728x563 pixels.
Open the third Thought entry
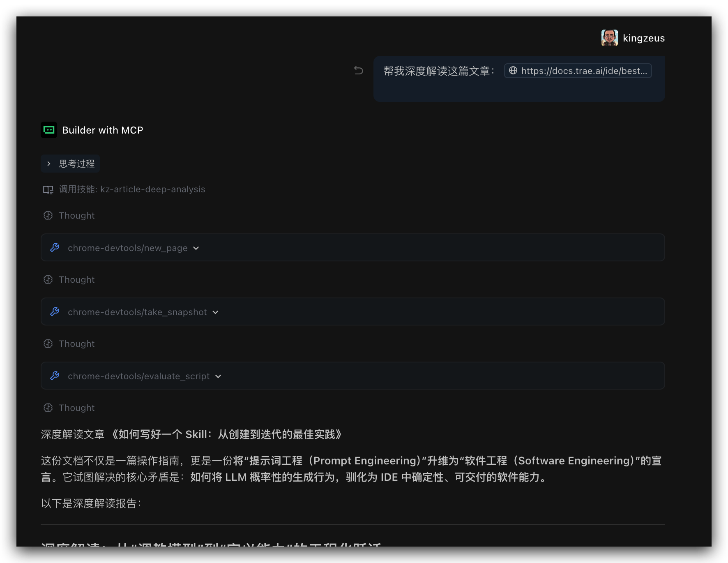click(76, 344)
